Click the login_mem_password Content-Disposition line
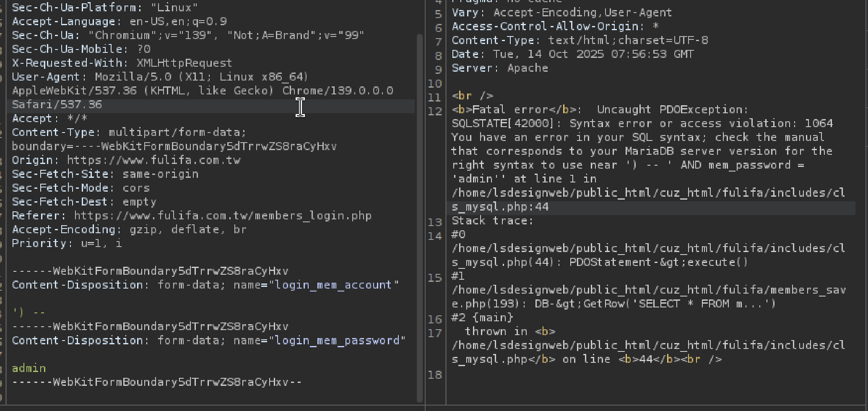 coord(209,340)
